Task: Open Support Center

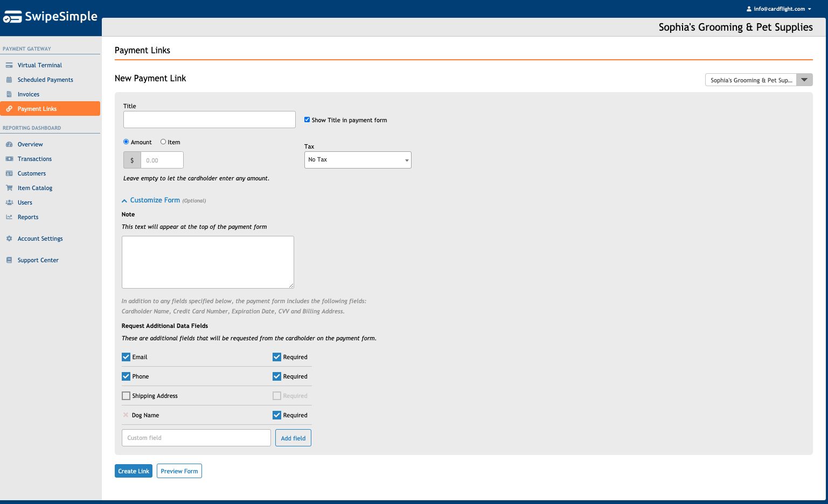Action: pos(38,260)
